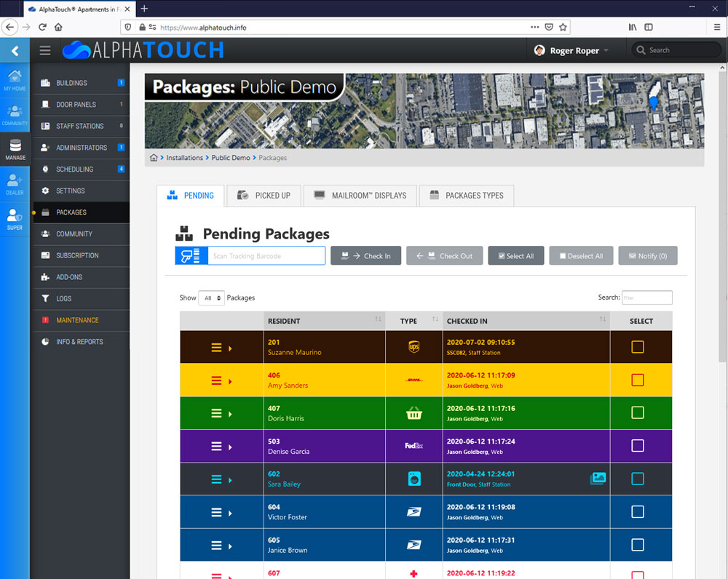This screenshot has height=579, width=728.
Task: Click Deselect All button
Action: (581, 255)
